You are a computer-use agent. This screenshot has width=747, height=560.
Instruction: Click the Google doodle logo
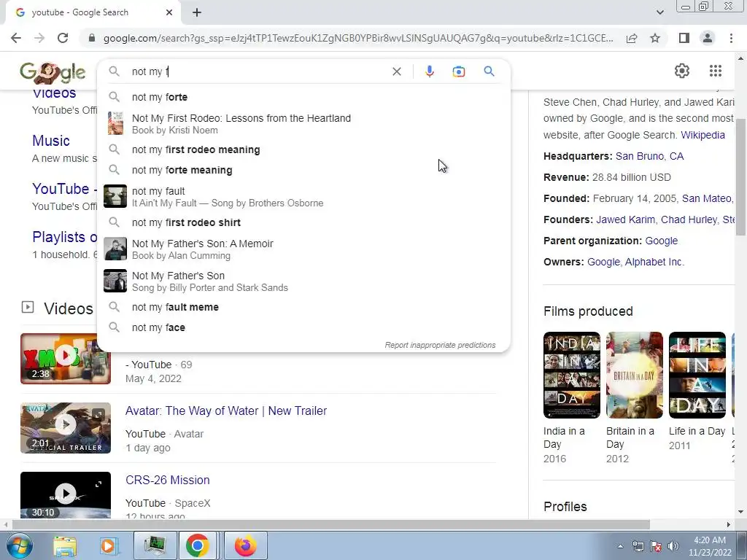pyautogui.click(x=53, y=72)
